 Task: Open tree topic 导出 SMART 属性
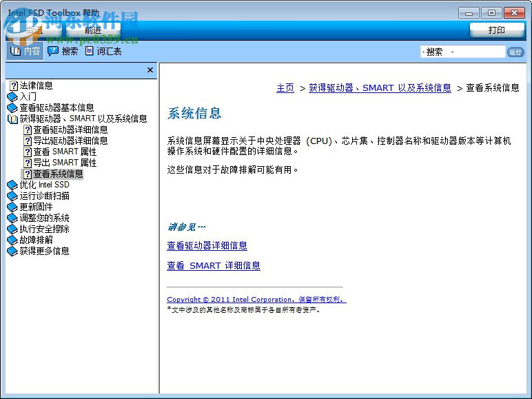[65, 163]
